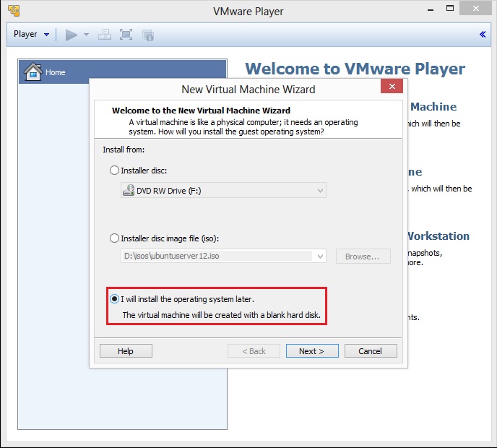
Task: Enter full screen mode icon
Action: tap(126, 35)
